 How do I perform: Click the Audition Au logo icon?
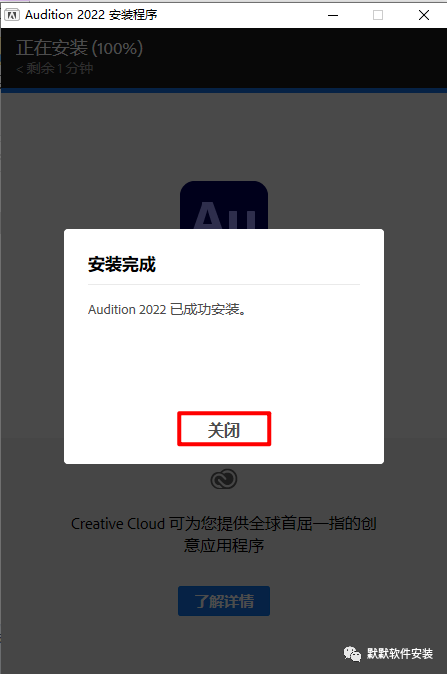[224, 205]
